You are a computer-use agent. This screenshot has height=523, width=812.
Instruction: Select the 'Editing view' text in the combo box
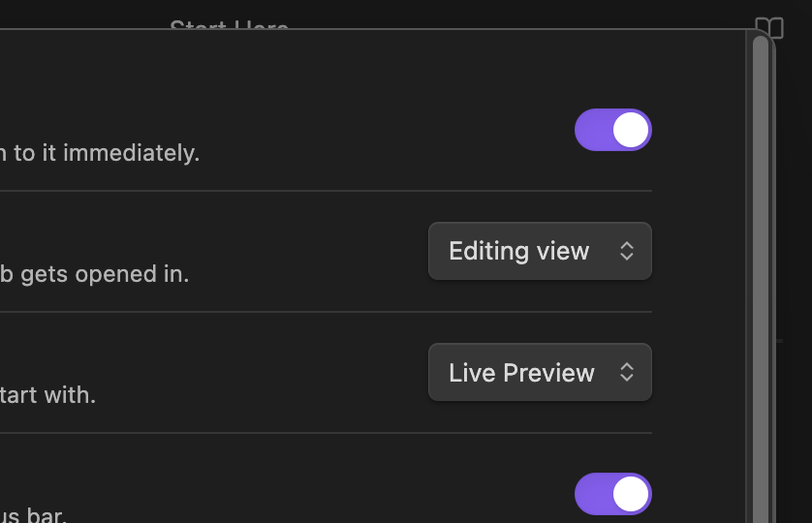(x=518, y=252)
